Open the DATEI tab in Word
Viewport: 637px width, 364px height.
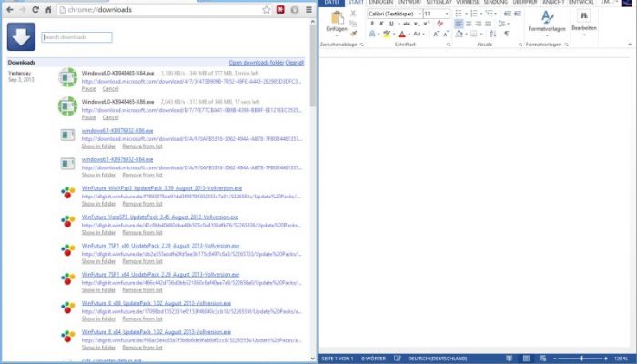pyautogui.click(x=331, y=3)
